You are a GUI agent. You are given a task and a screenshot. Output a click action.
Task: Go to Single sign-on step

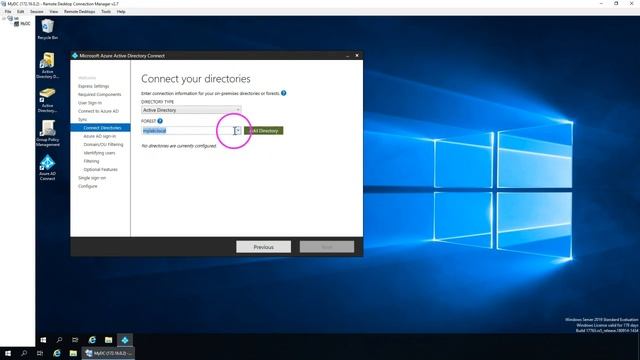(x=92, y=178)
